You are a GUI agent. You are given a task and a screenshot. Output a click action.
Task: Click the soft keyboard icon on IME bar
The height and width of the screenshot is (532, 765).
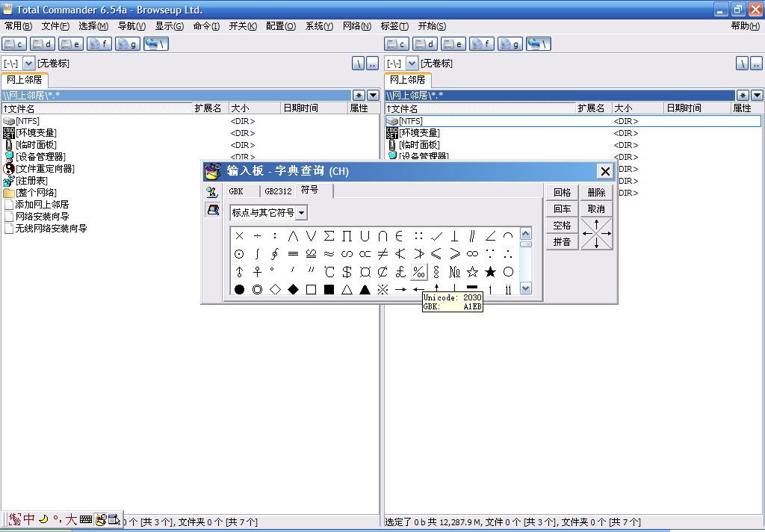86,519
